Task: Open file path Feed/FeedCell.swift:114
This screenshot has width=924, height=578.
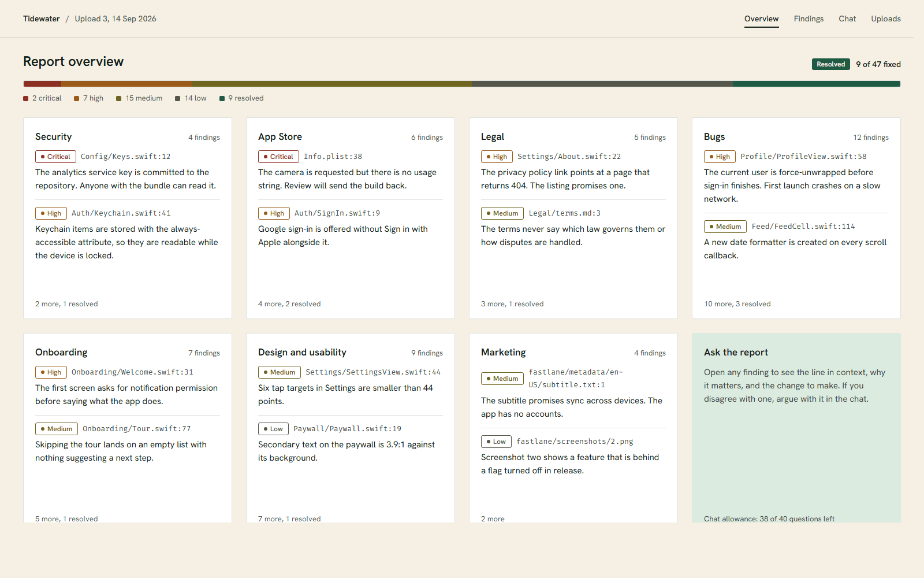Action: click(803, 227)
